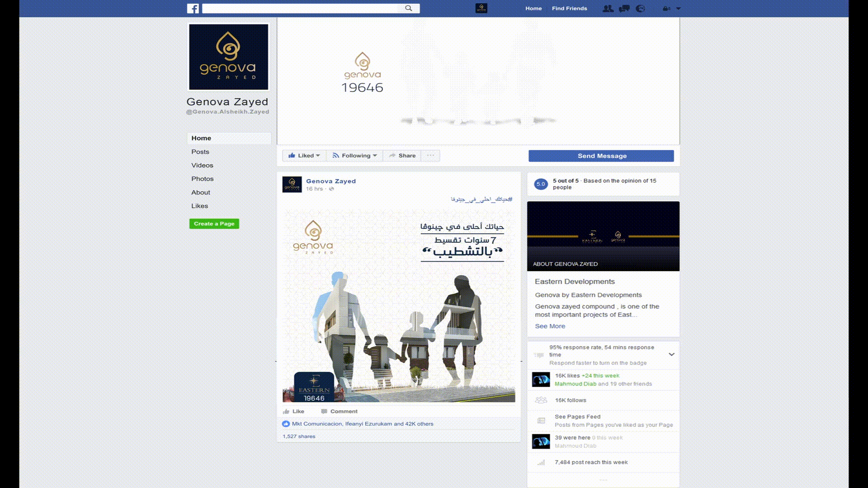Toggle the Liked page button
The image size is (868, 488).
304,155
